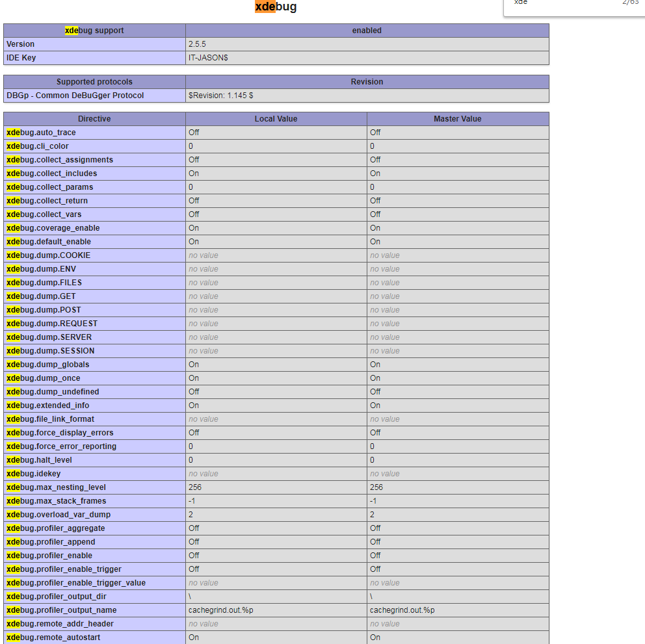The height and width of the screenshot is (644, 645).
Task: Click the Directive column header
Action: (94, 119)
